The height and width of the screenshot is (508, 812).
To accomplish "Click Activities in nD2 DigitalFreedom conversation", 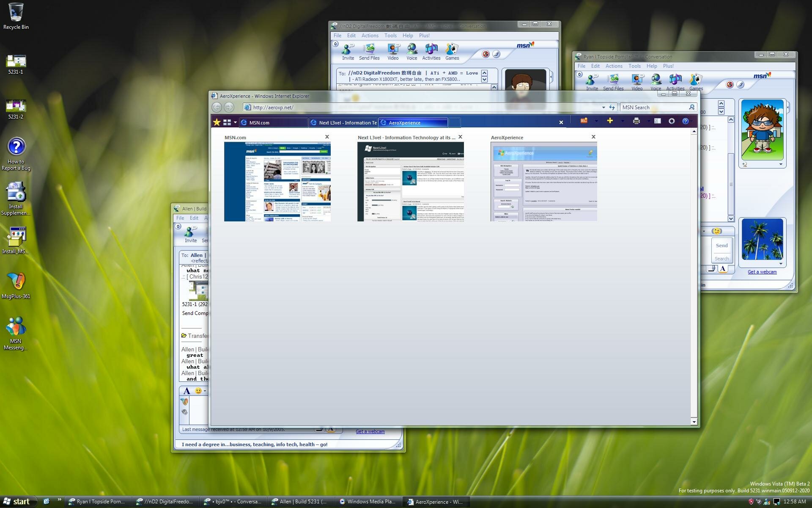I will click(431, 52).
